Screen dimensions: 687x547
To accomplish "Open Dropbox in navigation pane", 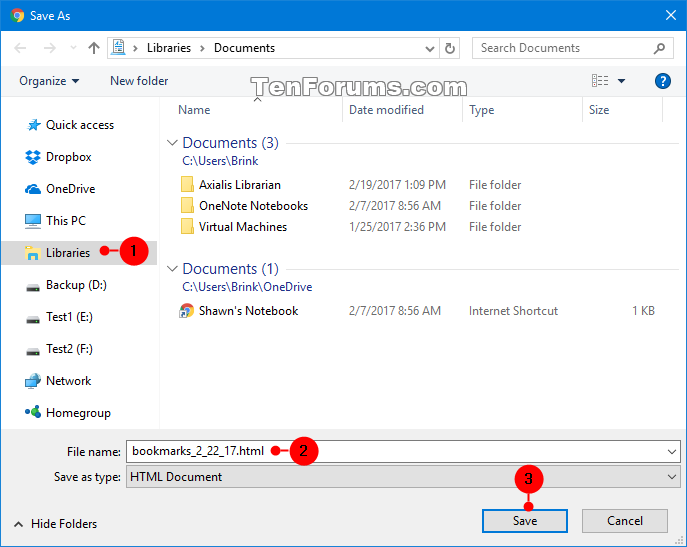I will coord(68,157).
